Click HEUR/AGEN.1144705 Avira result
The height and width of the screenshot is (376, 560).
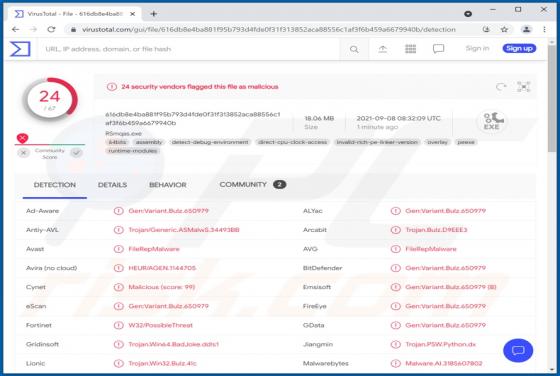point(162,268)
